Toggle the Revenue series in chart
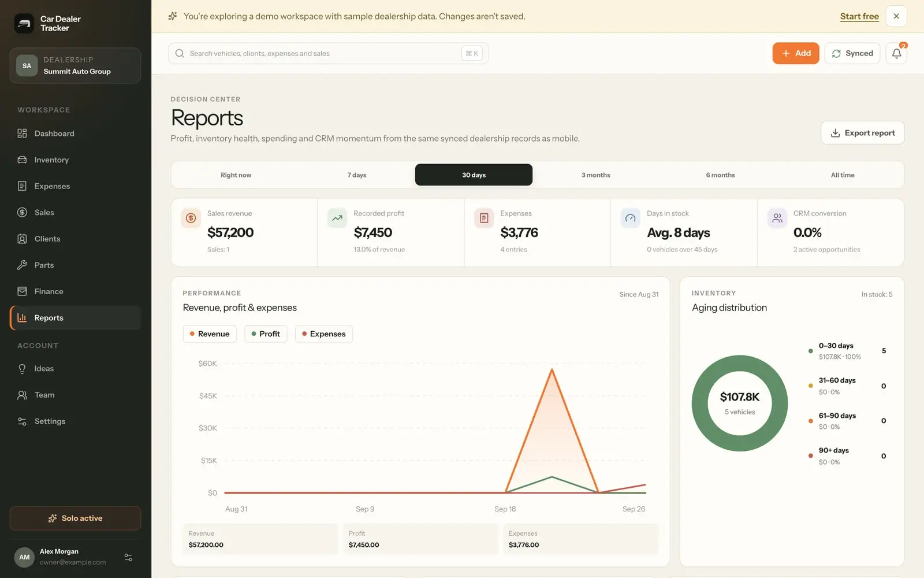 pyautogui.click(x=210, y=334)
